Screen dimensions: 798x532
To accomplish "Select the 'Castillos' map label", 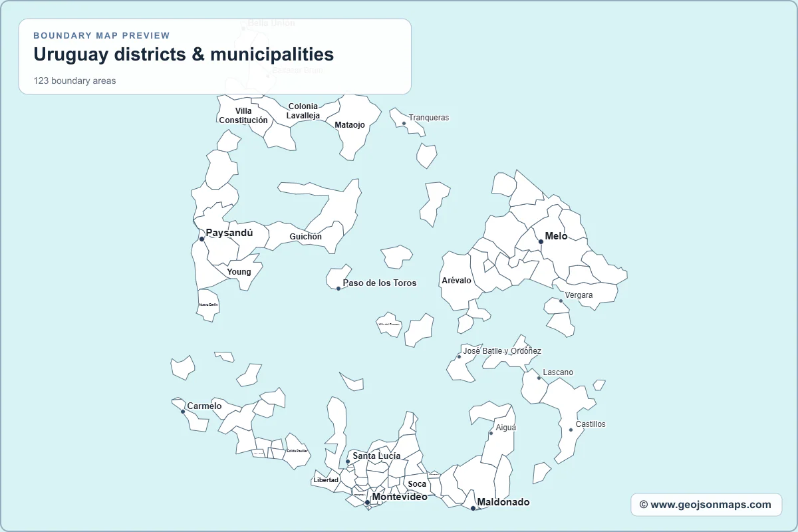I will [x=591, y=424].
